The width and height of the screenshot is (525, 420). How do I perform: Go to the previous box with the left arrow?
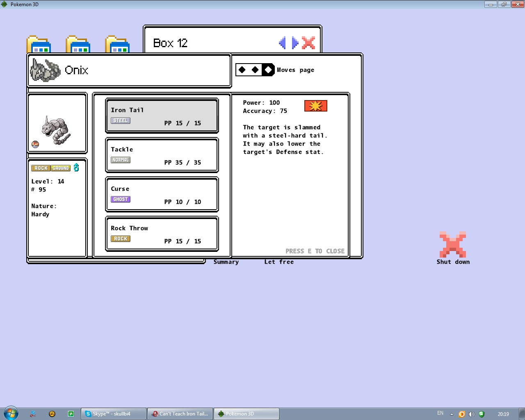(x=282, y=43)
